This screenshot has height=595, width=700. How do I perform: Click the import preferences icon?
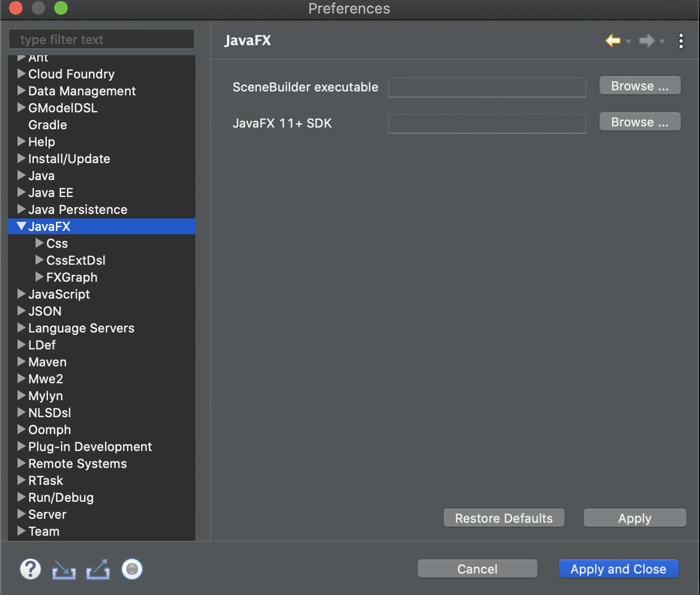coord(64,570)
